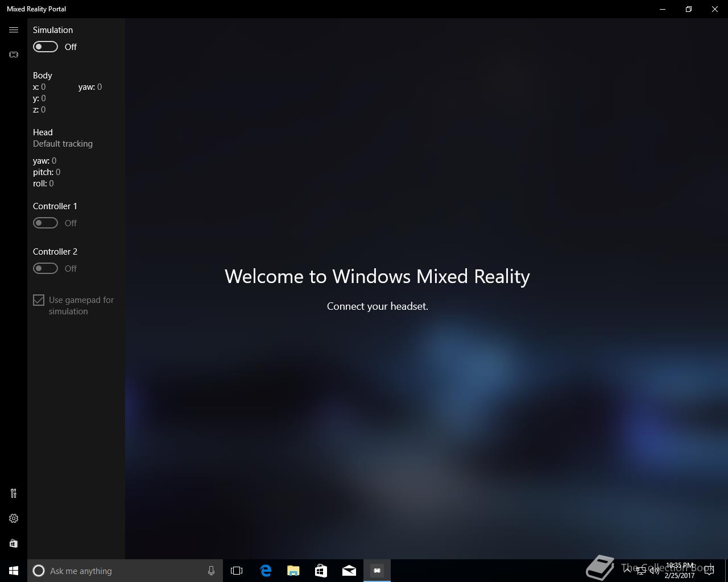Open the Mail app from the taskbar
728x582 pixels.
pyautogui.click(x=349, y=571)
